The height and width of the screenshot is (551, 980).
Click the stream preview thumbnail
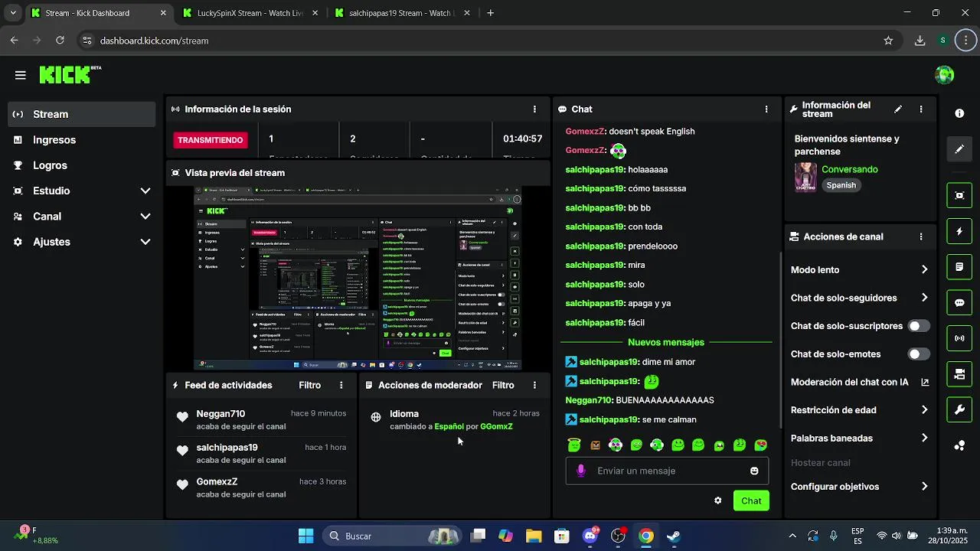pos(358,279)
